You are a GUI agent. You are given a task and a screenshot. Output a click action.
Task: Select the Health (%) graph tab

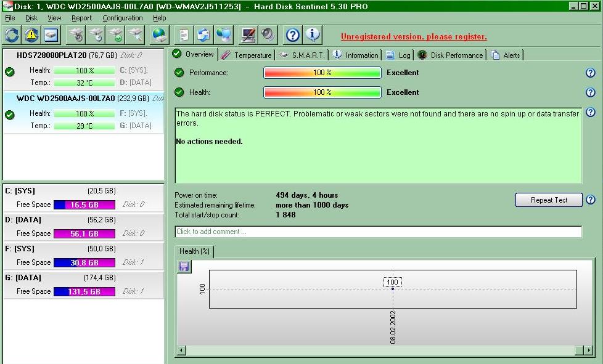point(194,251)
